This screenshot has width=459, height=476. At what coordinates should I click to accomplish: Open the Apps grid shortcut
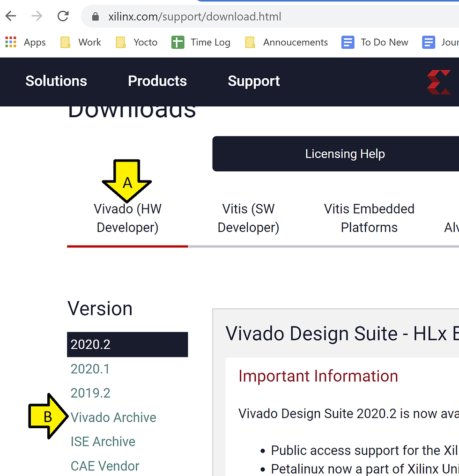click(25, 42)
